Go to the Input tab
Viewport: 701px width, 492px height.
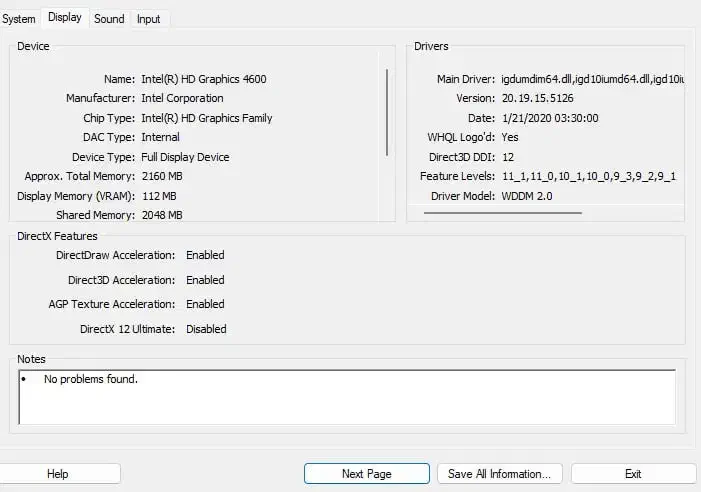click(148, 19)
